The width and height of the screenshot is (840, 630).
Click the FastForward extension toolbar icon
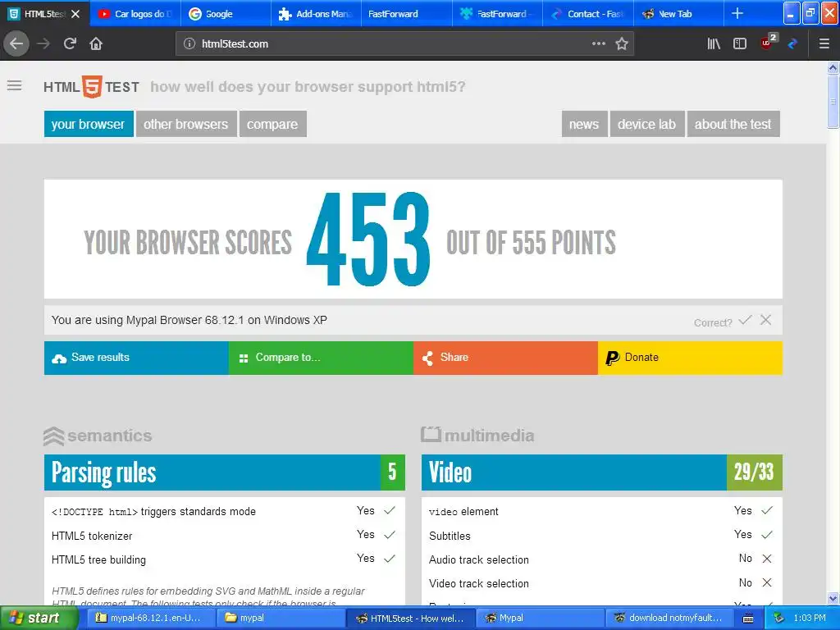click(x=793, y=43)
